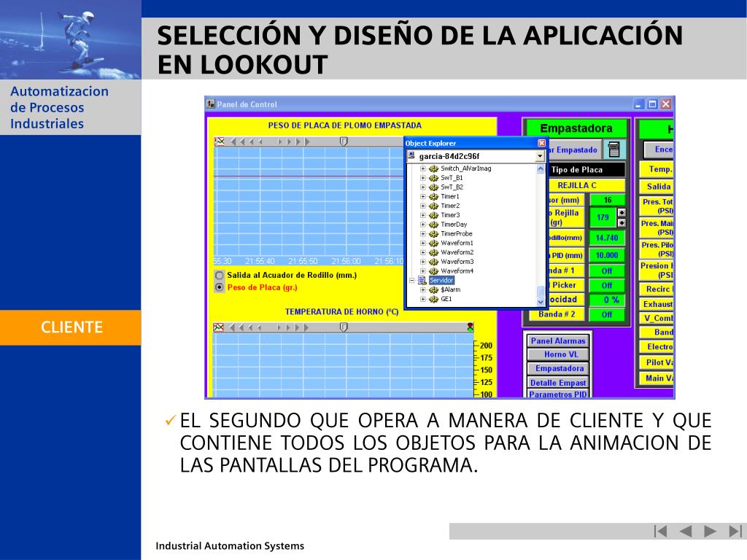The image size is (747, 560).
Task: Click the 10.000 PID value field
Action: coord(606,255)
